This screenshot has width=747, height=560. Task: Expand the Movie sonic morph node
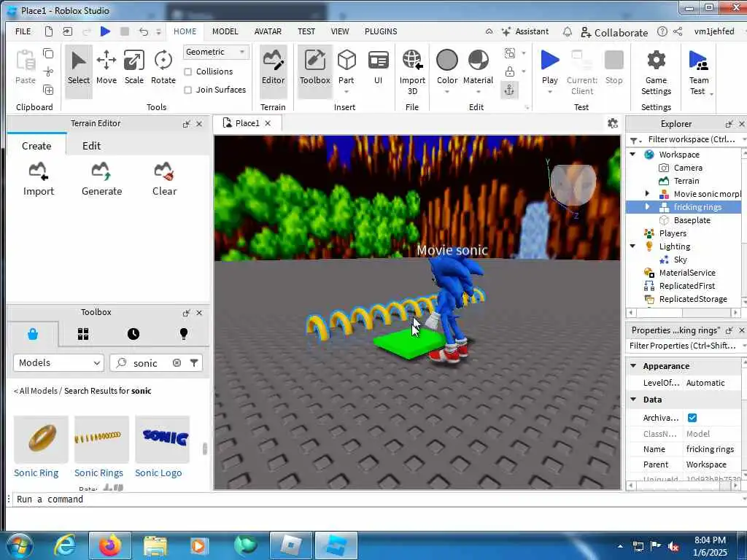(x=647, y=194)
